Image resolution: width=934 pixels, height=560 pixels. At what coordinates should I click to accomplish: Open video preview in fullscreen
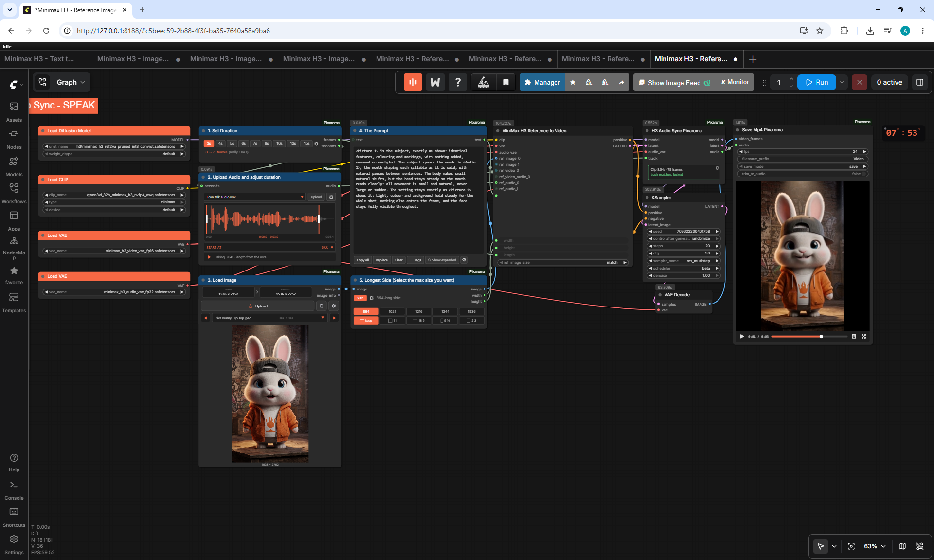tap(864, 336)
